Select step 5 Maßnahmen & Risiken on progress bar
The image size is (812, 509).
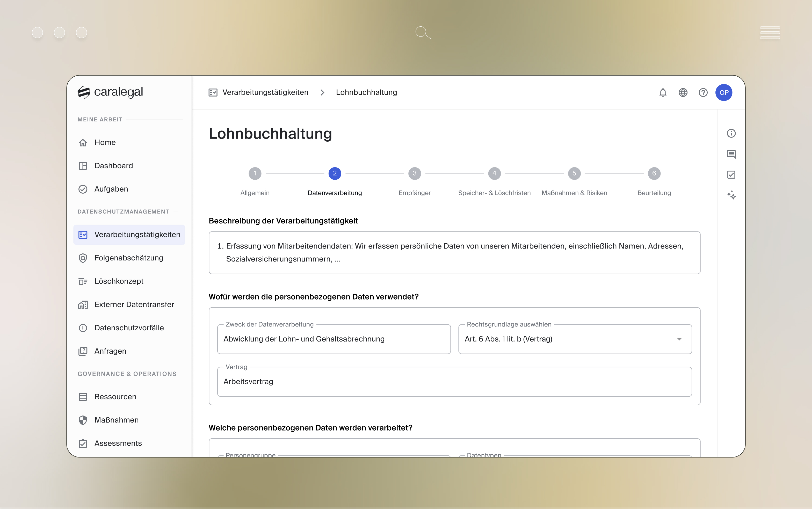pos(574,173)
